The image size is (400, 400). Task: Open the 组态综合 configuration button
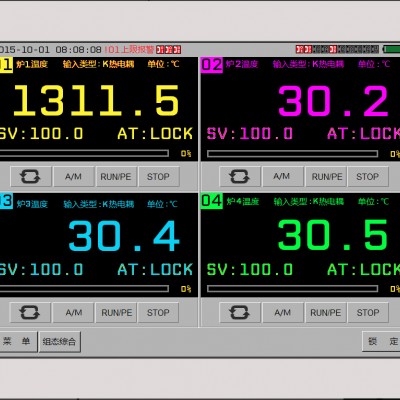click(59, 342)
